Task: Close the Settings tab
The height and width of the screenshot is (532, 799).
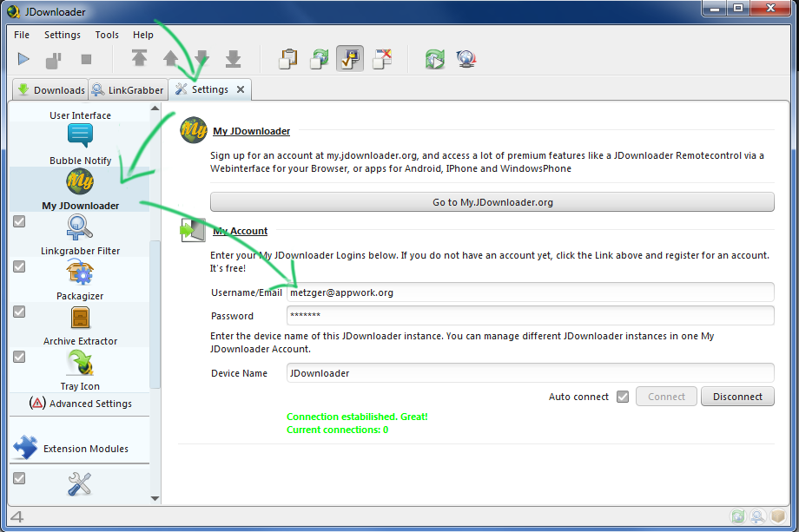Action: [241, 89]
